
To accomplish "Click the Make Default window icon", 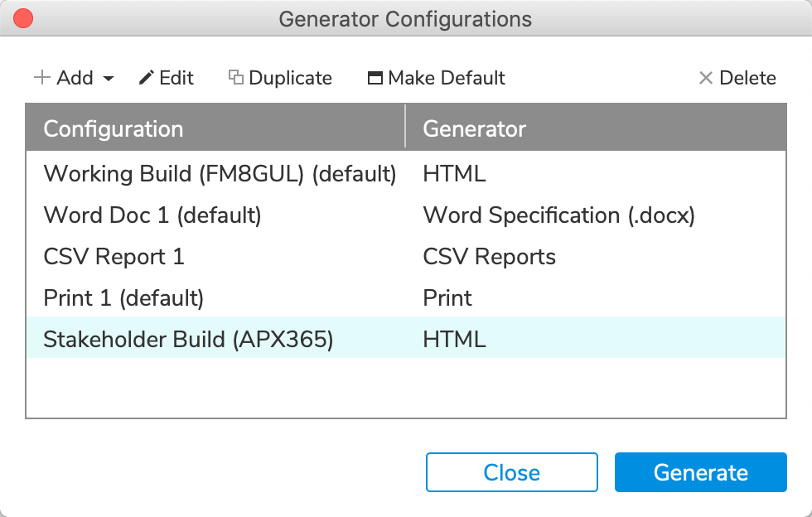I will [x=375, y=78].
